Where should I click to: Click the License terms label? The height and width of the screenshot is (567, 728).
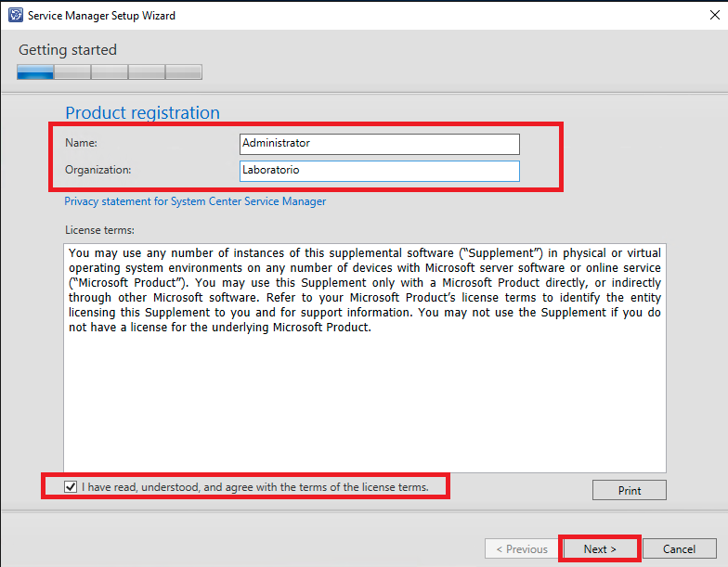pos(100,230)
